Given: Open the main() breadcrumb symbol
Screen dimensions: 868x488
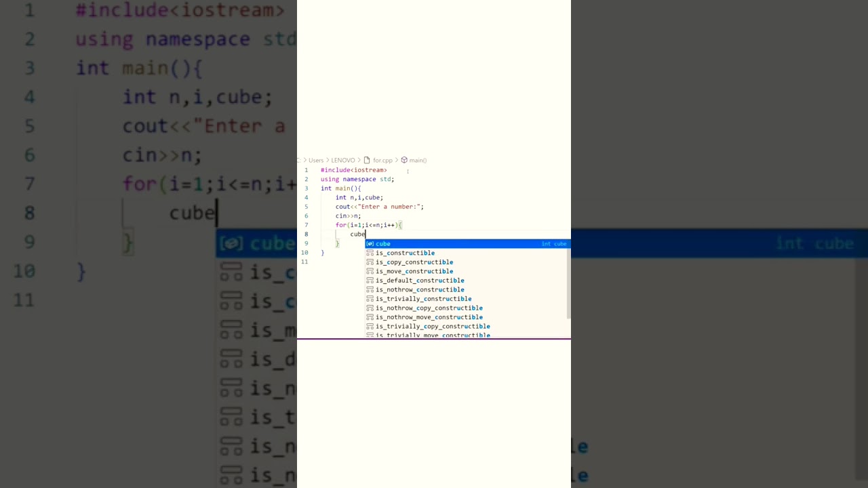Looking at the screenshot, I should point(418,160).
